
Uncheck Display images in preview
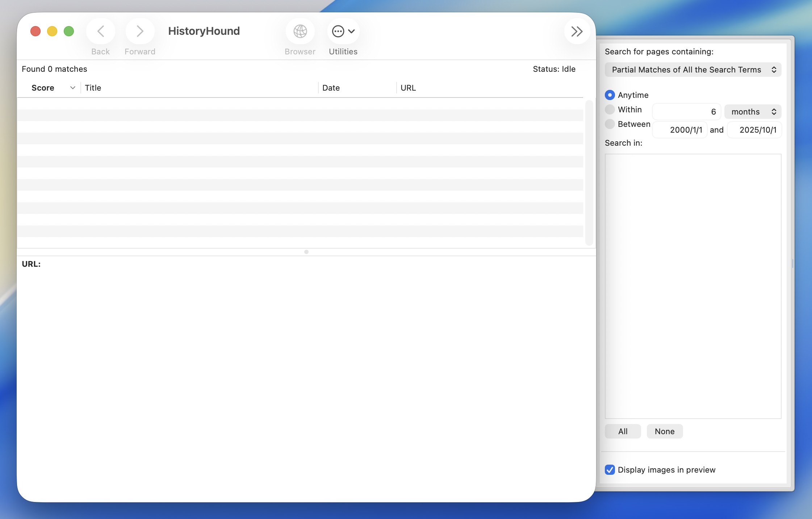click(x=610, y=470)
